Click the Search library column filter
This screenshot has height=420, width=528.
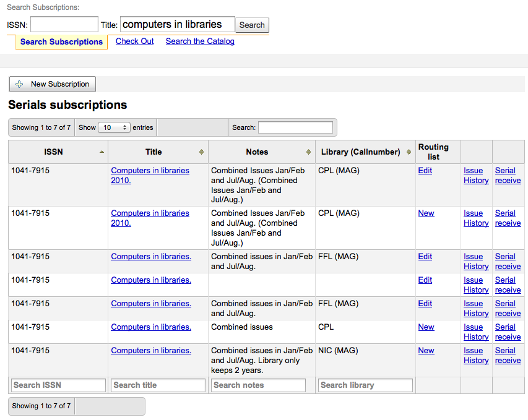[x=365, y=385]
